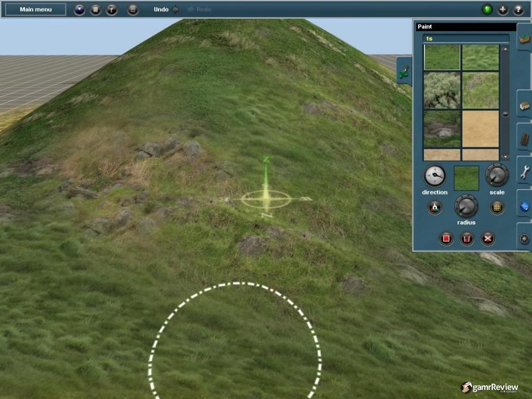Switch to the wheel tab at bottom

525,238
